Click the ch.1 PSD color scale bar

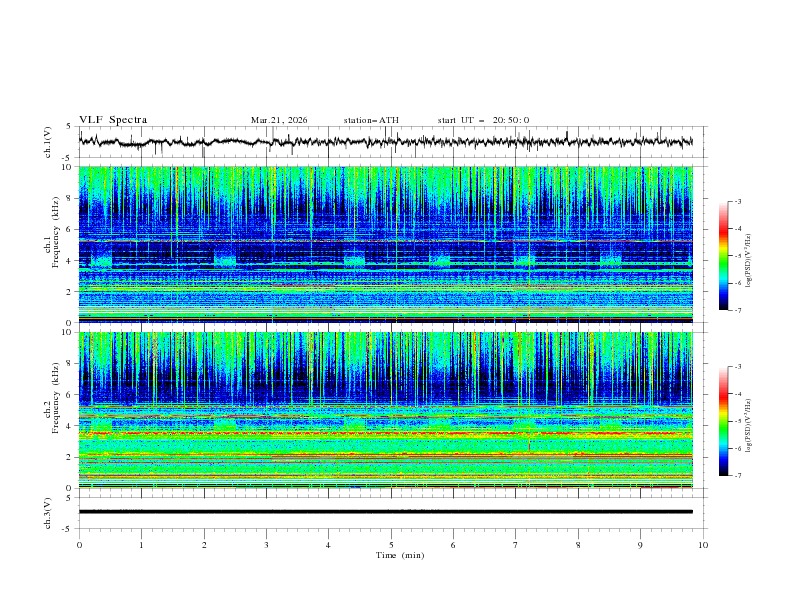point(724,256)
